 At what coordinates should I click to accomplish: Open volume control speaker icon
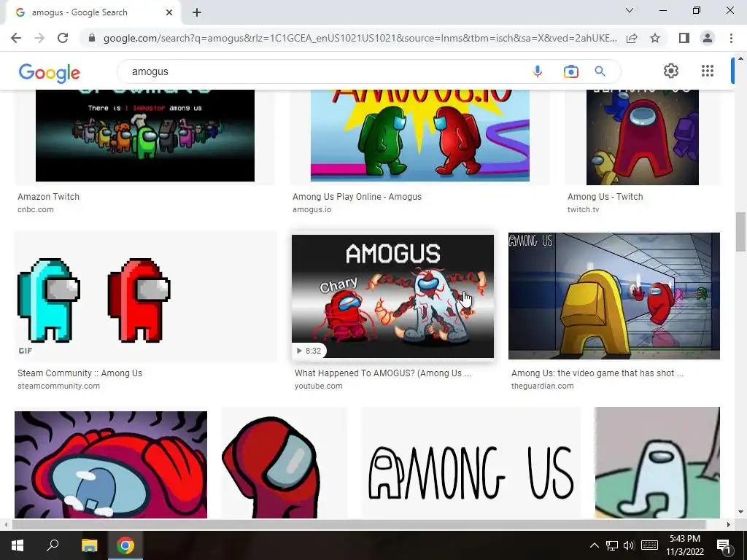tap(629, 545)
